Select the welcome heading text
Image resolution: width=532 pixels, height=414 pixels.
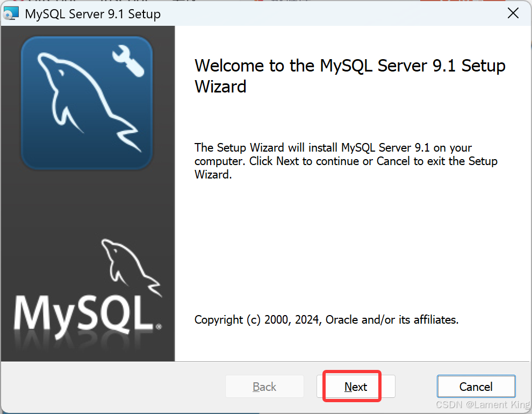349,75
